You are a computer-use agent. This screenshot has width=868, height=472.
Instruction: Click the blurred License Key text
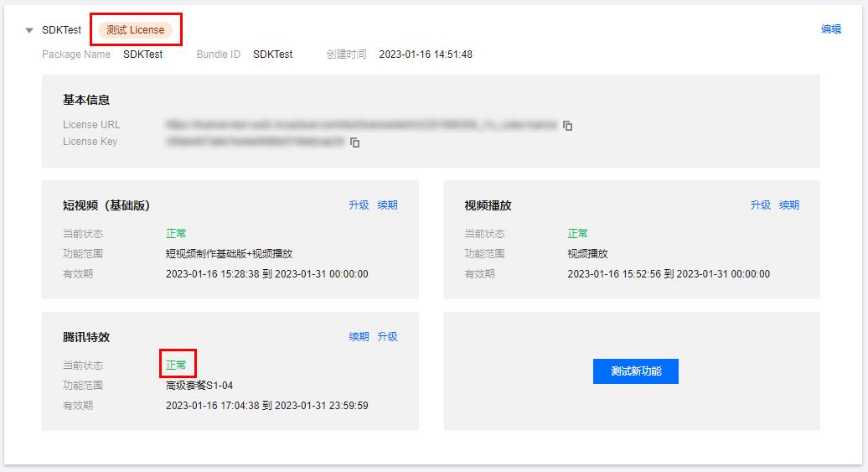point(256,142)
